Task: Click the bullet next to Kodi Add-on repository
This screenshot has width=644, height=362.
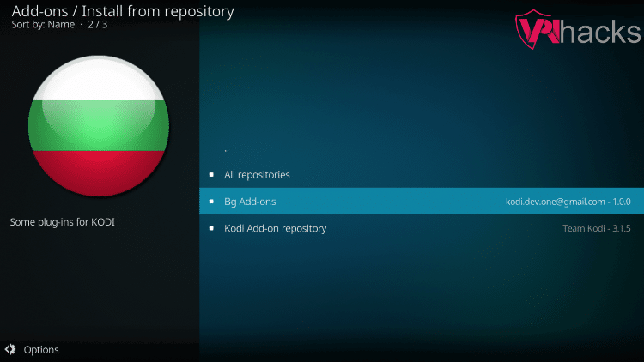Action: [211, 228]
